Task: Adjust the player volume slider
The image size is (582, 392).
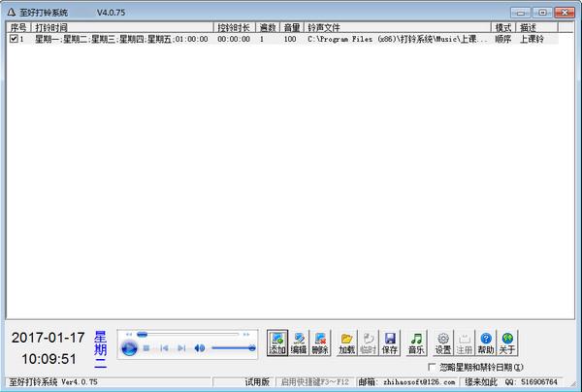Action: click(x=233, y=347)
